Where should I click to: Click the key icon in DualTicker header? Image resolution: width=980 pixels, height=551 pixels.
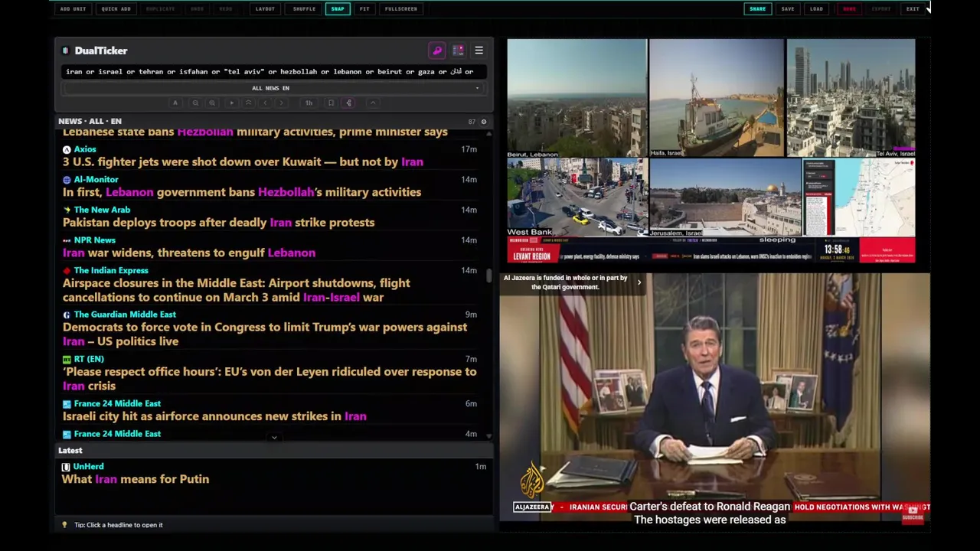(437, 51)
